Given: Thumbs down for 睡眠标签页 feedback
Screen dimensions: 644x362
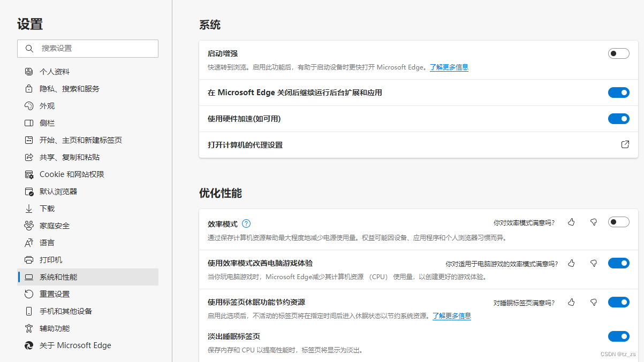Looking at the screenshot, I should (x=593, y=302).
